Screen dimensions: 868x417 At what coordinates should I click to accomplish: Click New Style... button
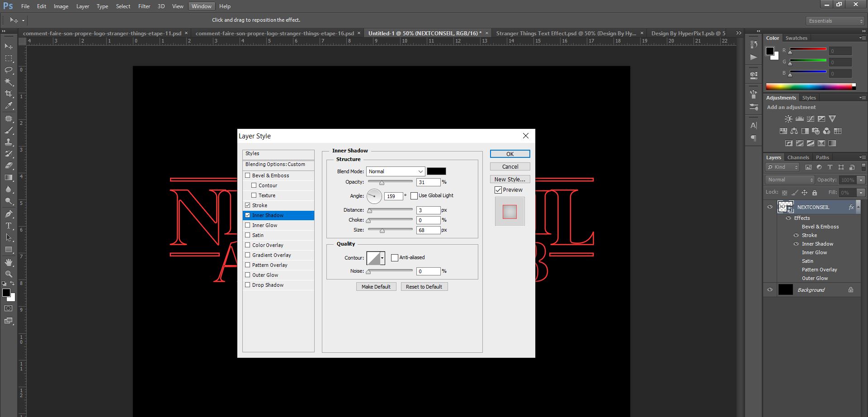click(x=510, y=179)
